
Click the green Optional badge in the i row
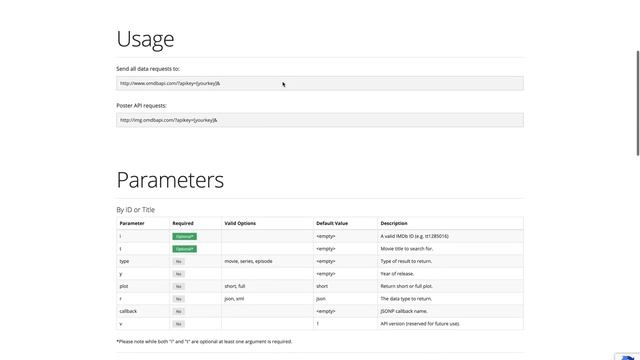pyautogui.click(x=184, y=236)
